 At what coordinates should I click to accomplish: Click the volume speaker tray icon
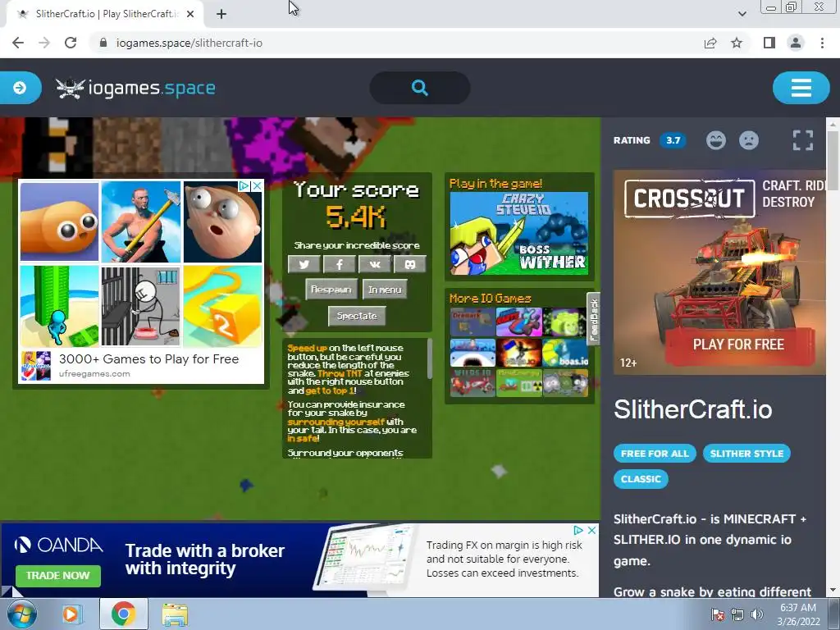[757, 614]
